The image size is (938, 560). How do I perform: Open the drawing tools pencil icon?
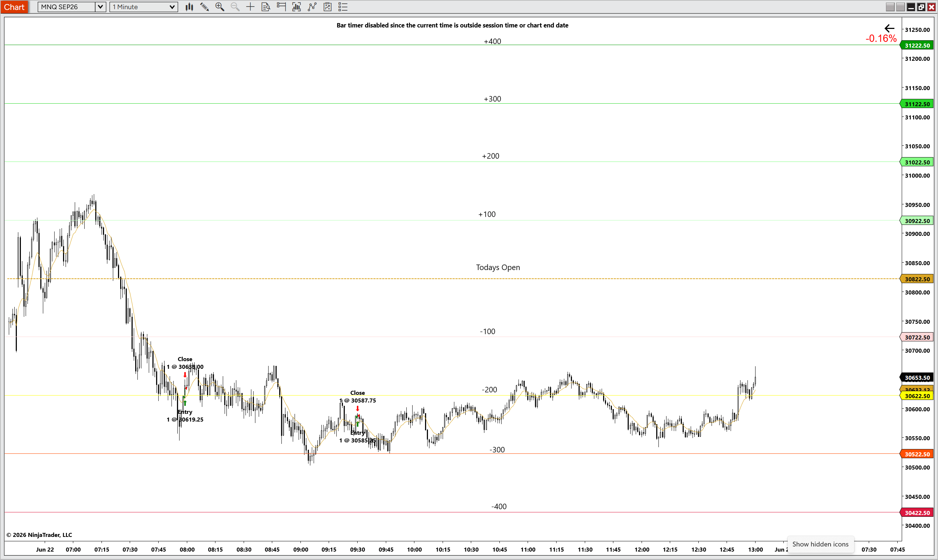204,7
